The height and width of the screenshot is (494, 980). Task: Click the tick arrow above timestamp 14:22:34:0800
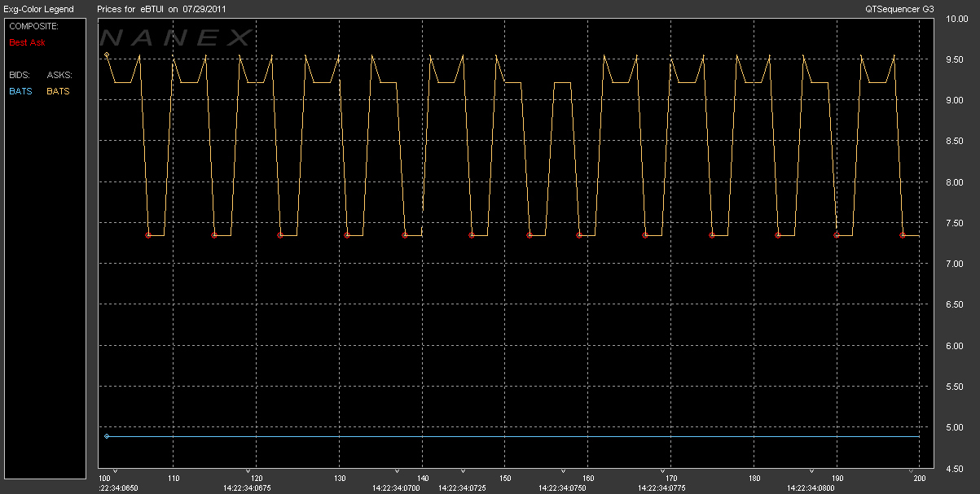click(x=812, y=470)
